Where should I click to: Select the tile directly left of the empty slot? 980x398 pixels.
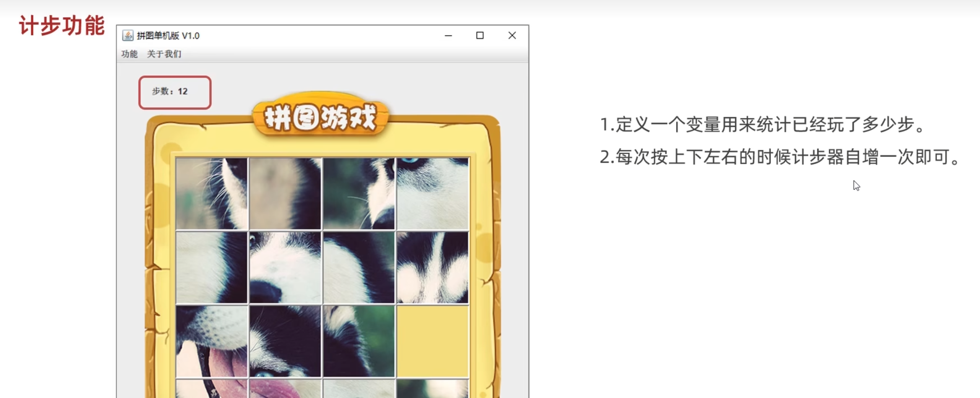click(359, 341)
